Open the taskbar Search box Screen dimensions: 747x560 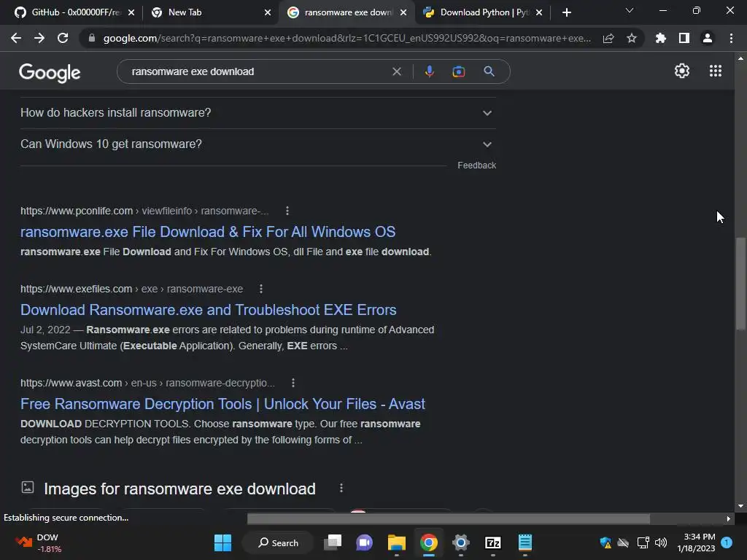(x=278, y=542)
